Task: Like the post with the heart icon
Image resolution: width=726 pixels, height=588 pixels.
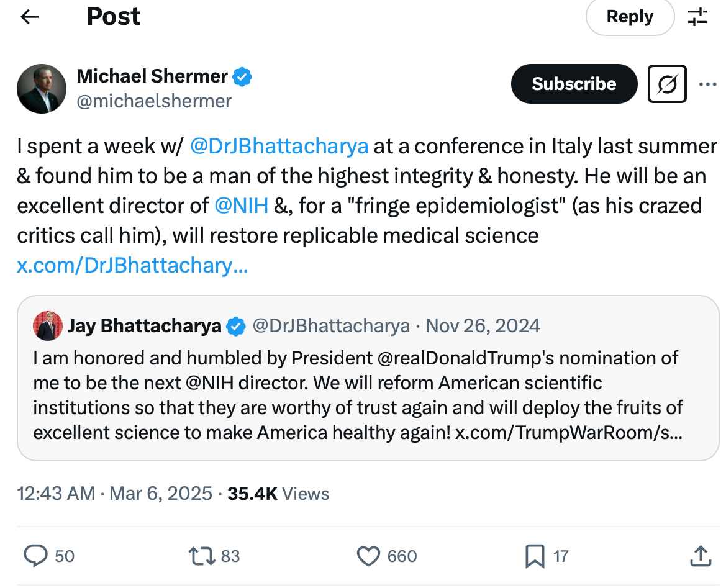Action: pos(369,555)
